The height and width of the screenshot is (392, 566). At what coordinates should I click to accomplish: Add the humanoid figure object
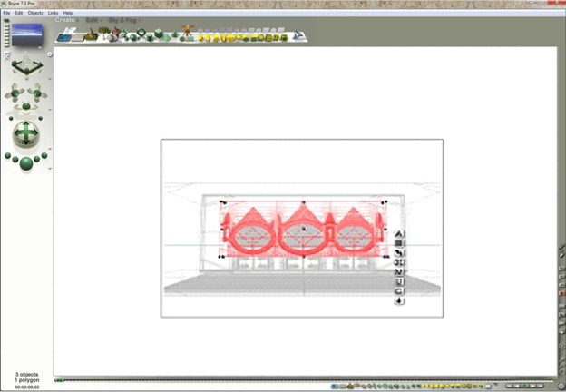point(188,33)
